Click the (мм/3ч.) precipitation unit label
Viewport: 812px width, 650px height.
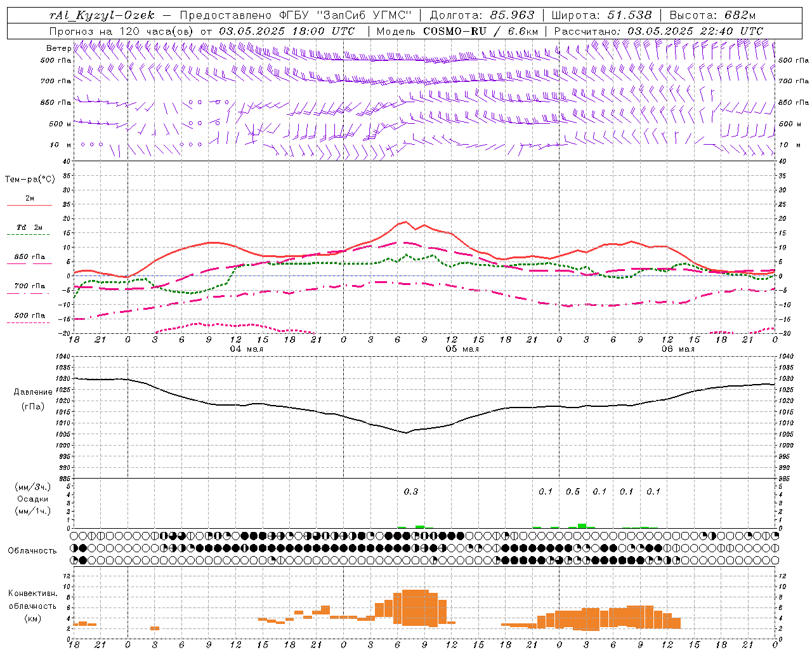point(32,487)
